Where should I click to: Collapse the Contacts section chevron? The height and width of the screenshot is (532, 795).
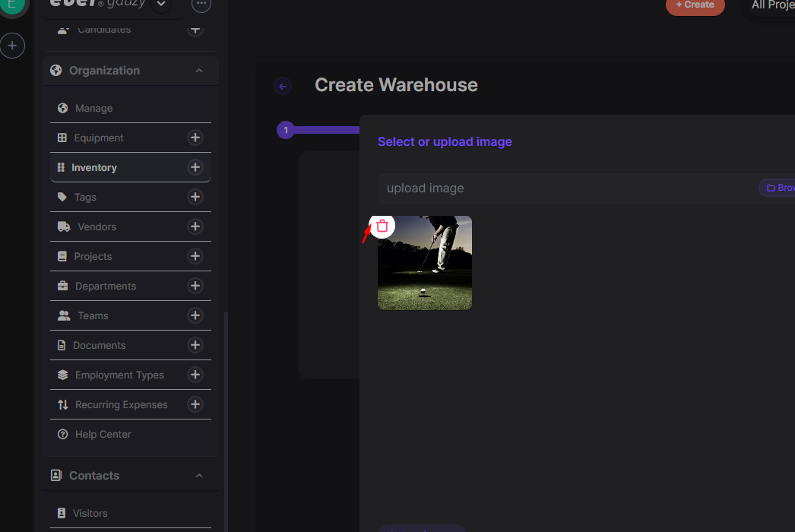coord(199,476)
